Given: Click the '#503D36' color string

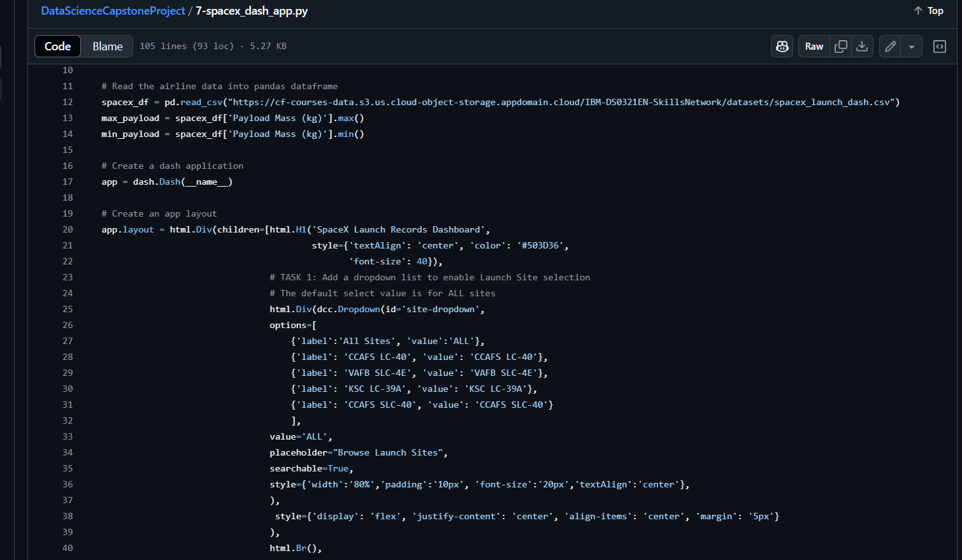Looking at the screenshot, I should click(540, 245).
